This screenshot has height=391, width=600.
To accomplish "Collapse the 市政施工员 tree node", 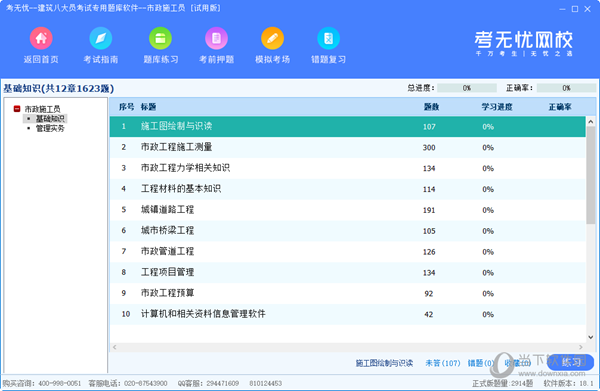I will pos(17,109).
